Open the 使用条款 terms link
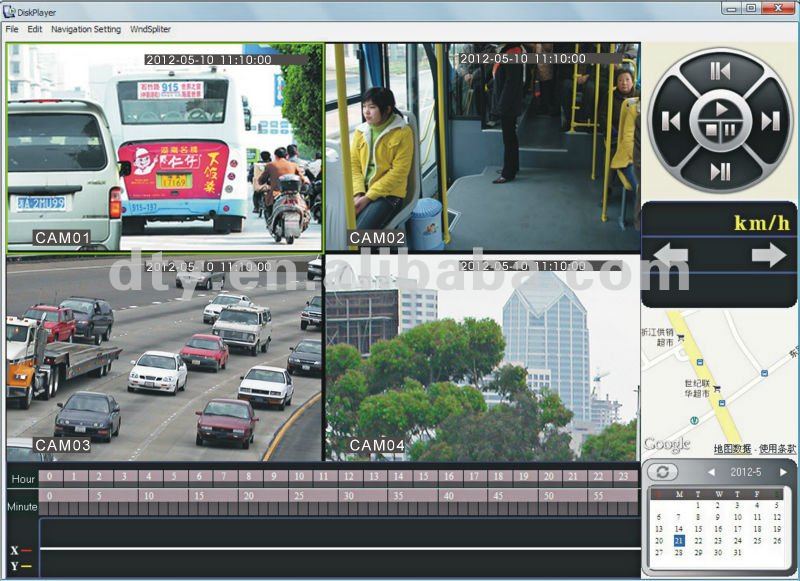 [x=777, y=449]
